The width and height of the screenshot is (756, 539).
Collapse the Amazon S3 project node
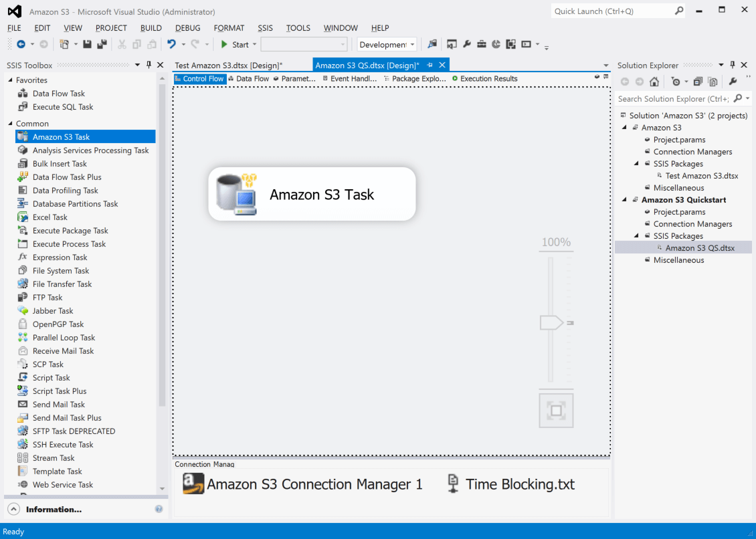tap(624, 127)
